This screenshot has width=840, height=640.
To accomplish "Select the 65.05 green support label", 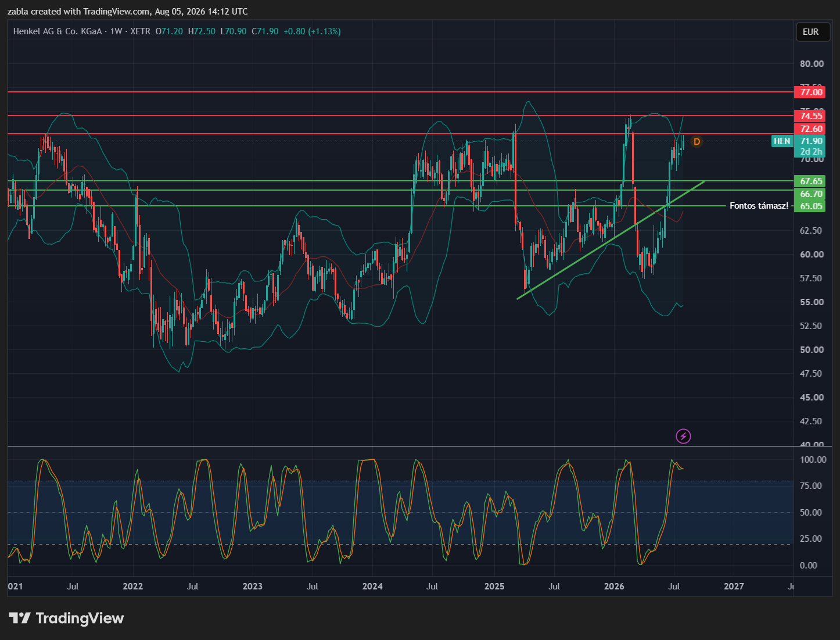I will tap(809, 206).
